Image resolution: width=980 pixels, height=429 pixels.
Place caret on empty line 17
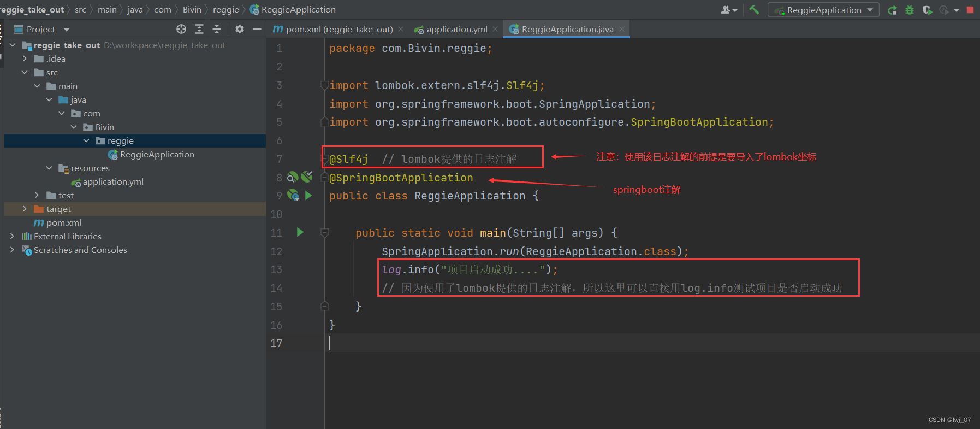[652, 343]
